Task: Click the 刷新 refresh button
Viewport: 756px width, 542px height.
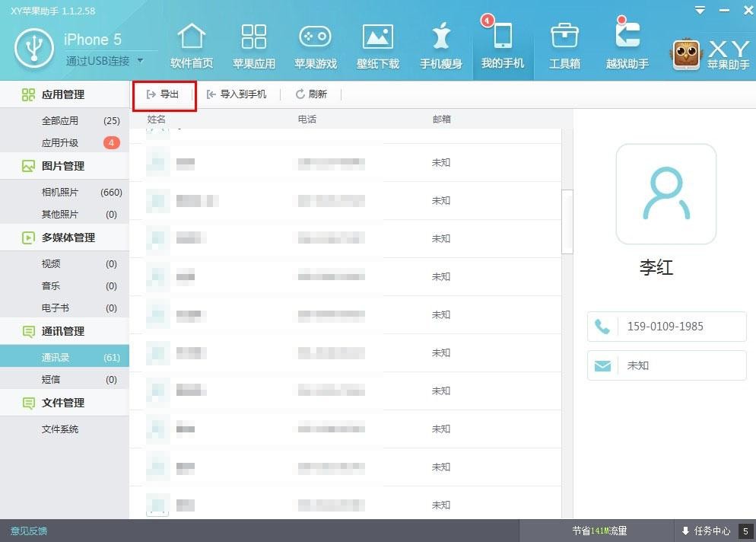Action: coord(311,94)
